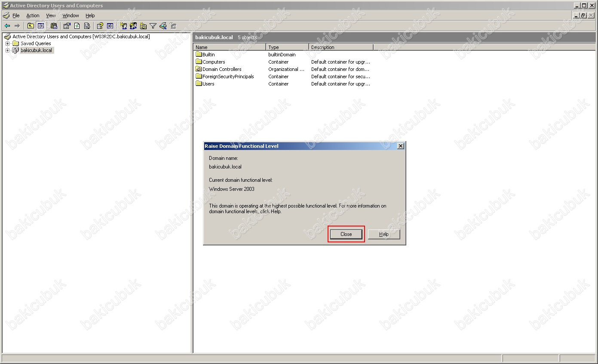598x364 pixels.
Task: Click 'builtinDomain' type cell
Action: (282, 55)
